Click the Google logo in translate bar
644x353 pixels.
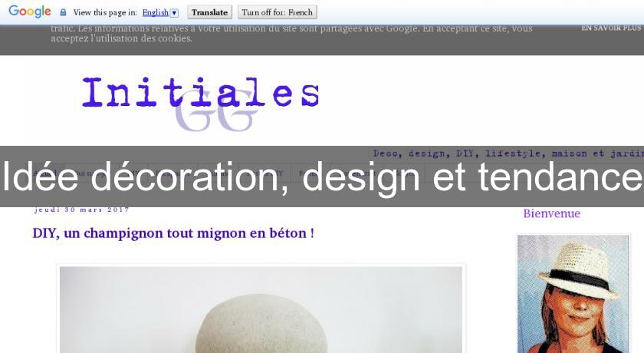point(30,12)
